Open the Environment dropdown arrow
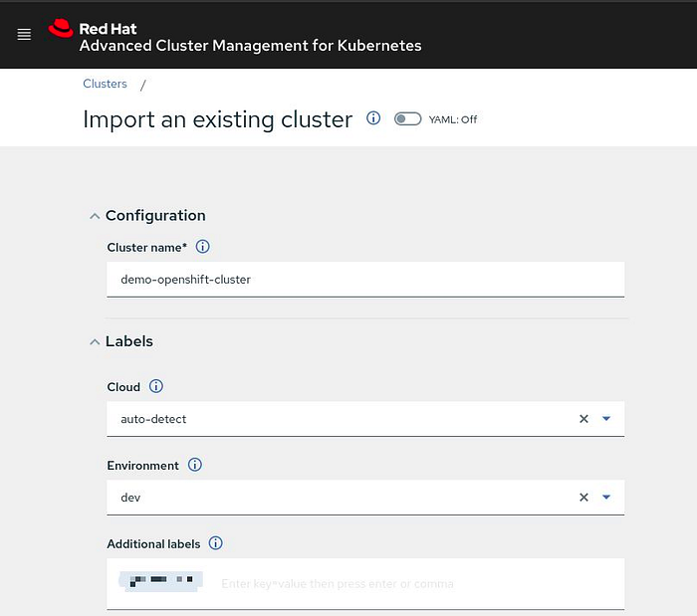697x616 pixels. [x=606, y=497]
